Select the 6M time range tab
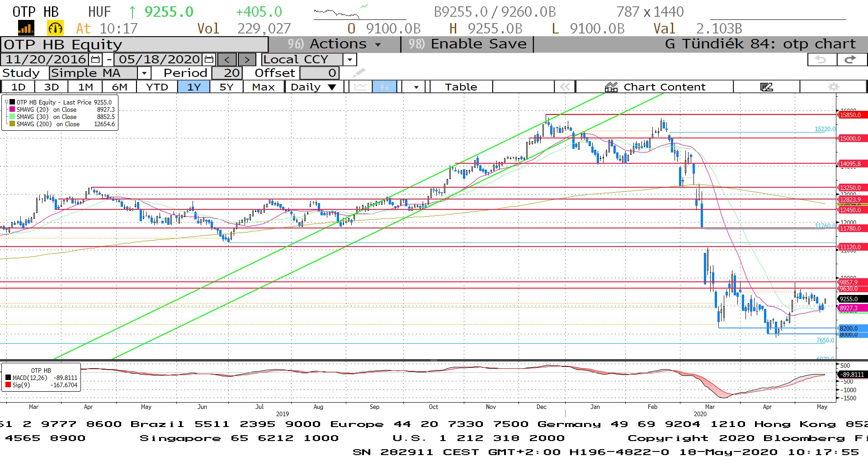The width and height of the screenshot is (868, 470). tap(120, 87)
